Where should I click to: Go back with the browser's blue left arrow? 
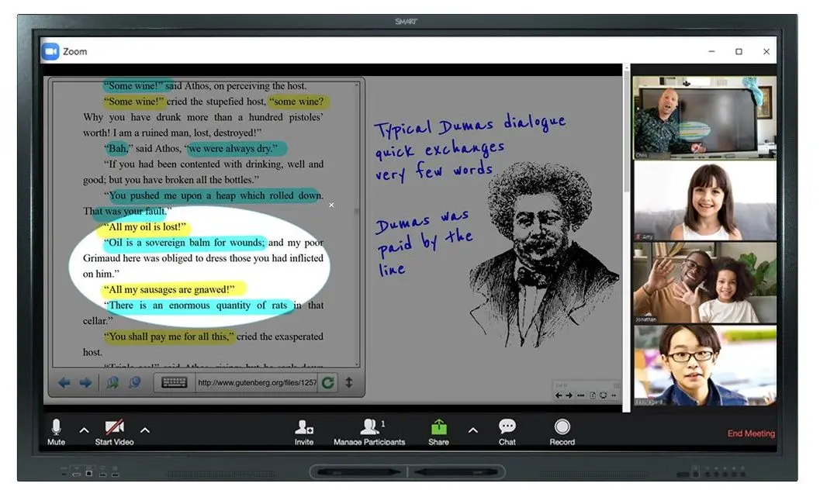click(x=64, y=382)
